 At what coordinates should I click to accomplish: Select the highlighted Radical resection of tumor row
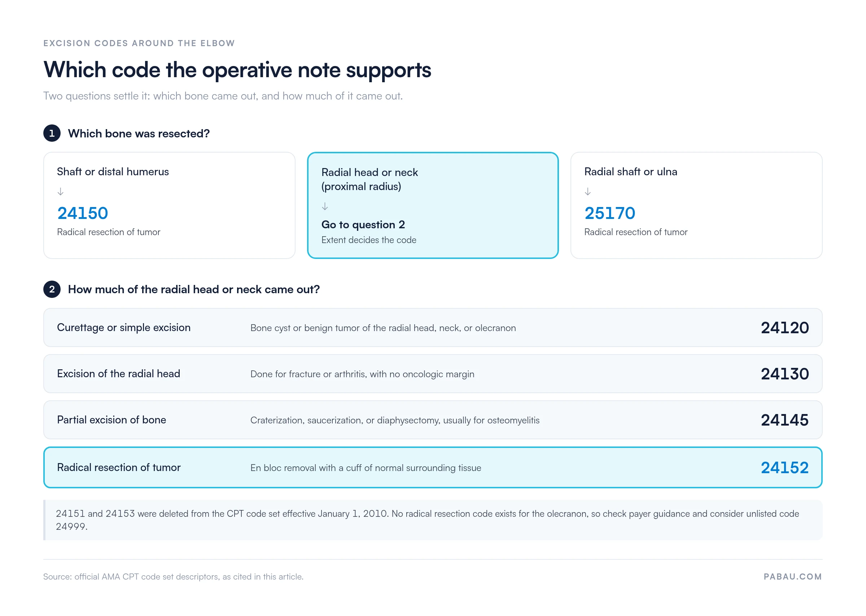pos(433,467)
